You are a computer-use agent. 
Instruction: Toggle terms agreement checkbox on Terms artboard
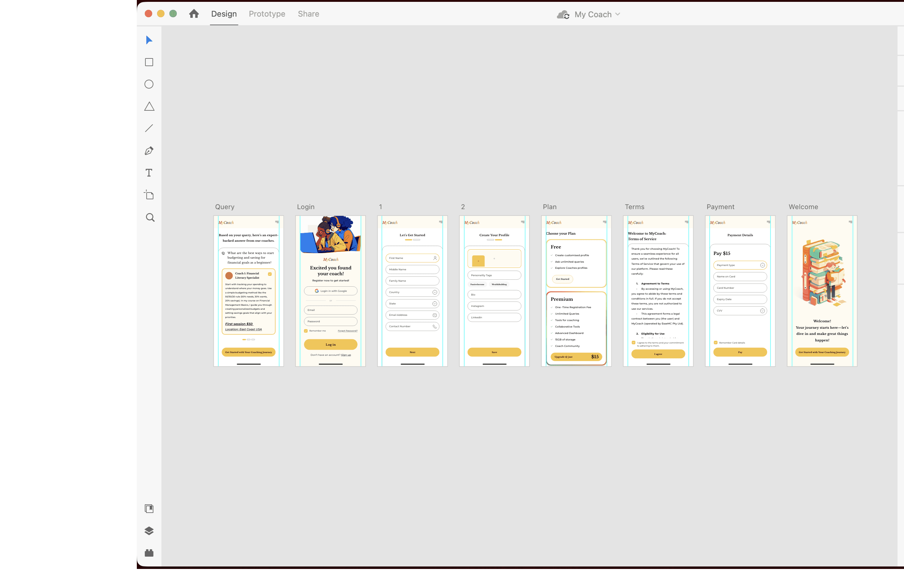pos(633,343)
